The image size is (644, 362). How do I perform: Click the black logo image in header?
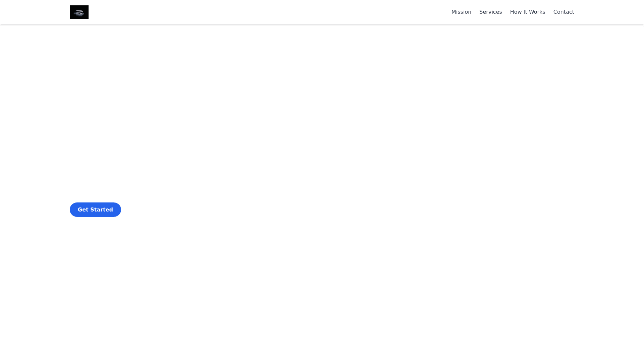tap(79, 12)
